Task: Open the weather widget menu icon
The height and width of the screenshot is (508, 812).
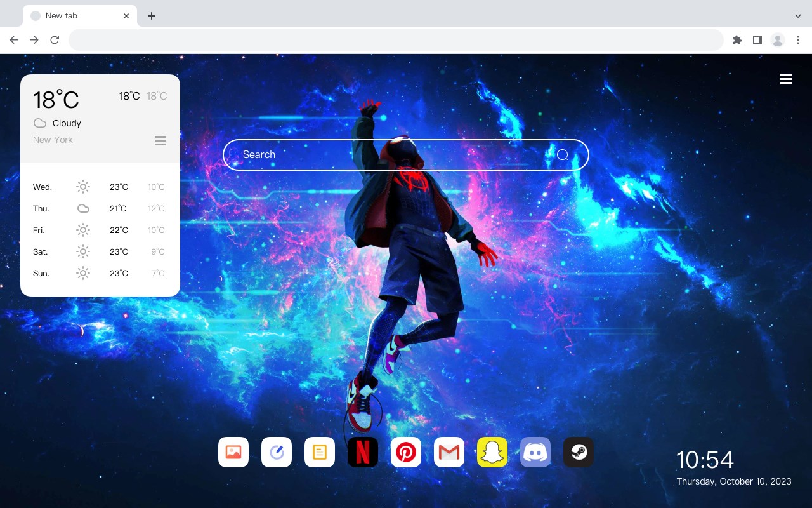Action: (160, 140)
